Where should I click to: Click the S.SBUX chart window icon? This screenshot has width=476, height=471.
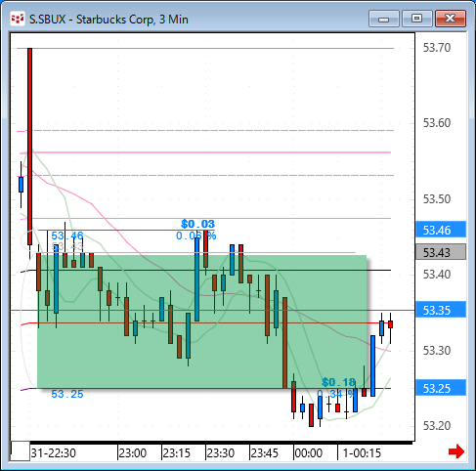pos(18,19)
